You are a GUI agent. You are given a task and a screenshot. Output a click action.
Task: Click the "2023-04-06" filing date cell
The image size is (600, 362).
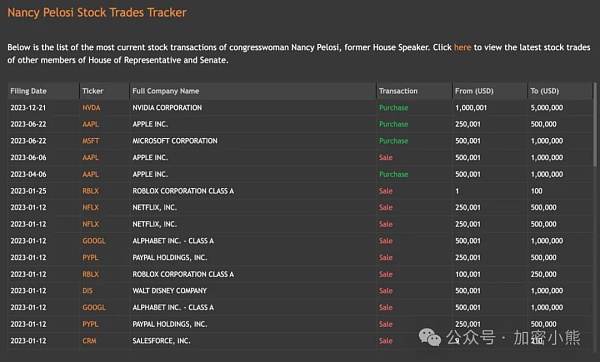[x=28, y=174]
